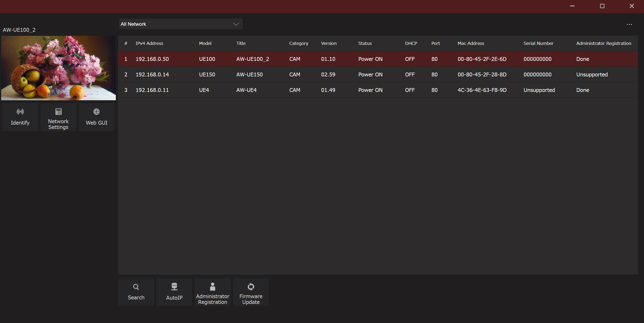Expand the All Network dropdown
The height and width of the screenshot is (323, 644).
[180, 24]
